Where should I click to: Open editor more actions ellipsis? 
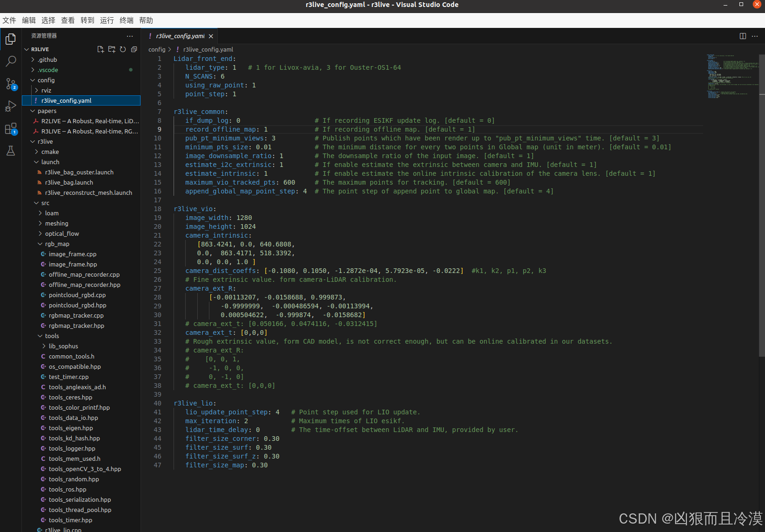(755, 36)
